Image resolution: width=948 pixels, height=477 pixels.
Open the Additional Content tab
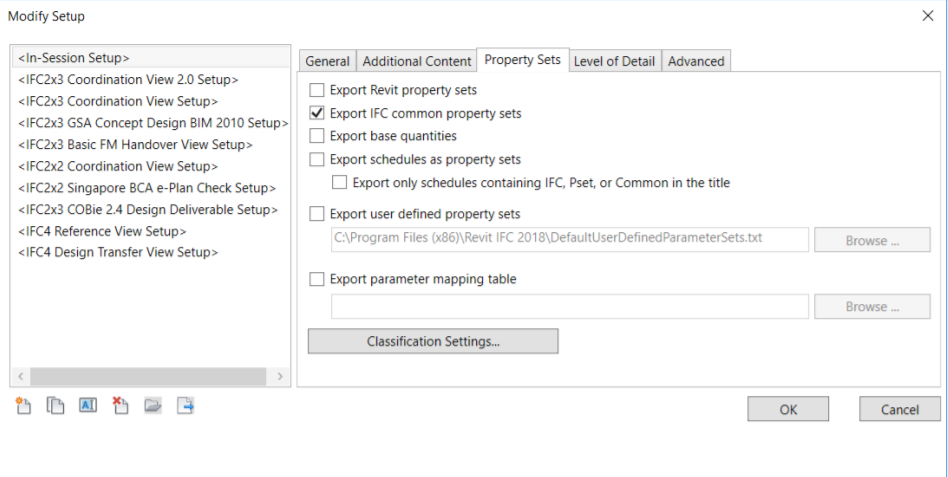pos(417,61)
